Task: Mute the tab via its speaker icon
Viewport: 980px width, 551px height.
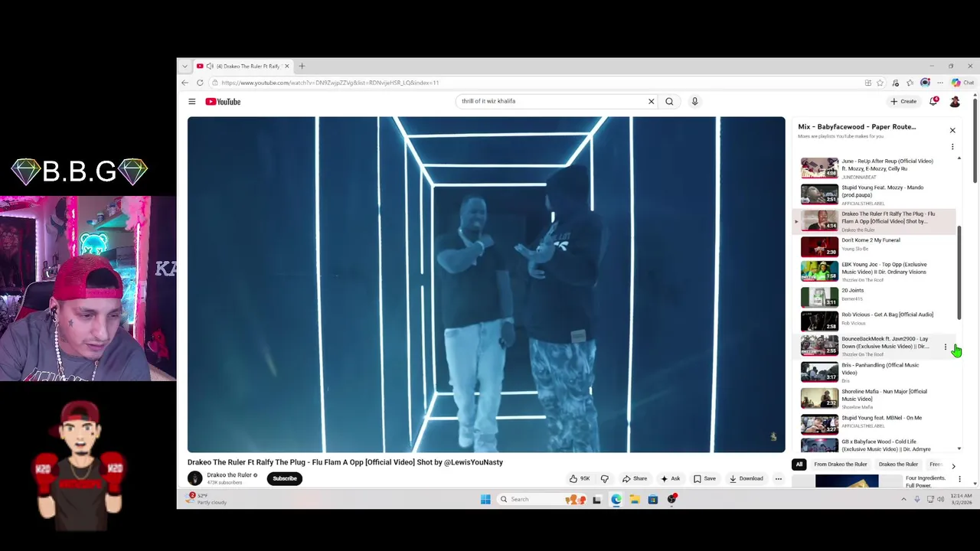Action: 210,66
